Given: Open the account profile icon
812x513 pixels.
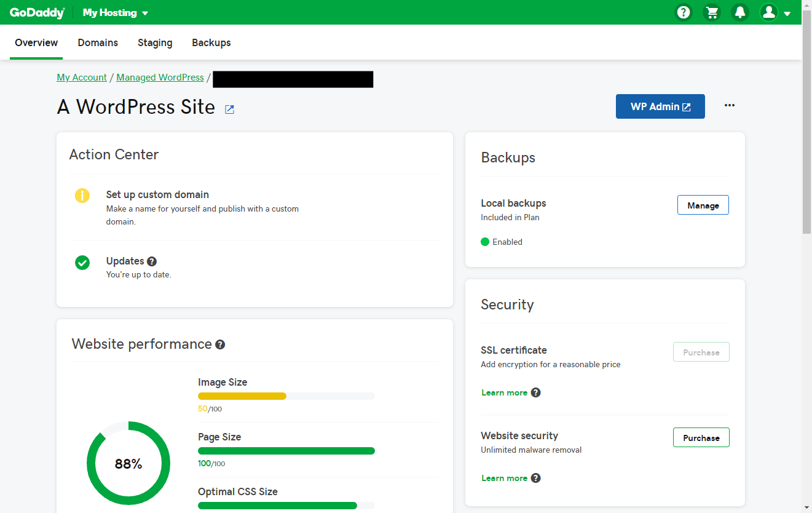Looking at the screenshot, I should point(768,12).
